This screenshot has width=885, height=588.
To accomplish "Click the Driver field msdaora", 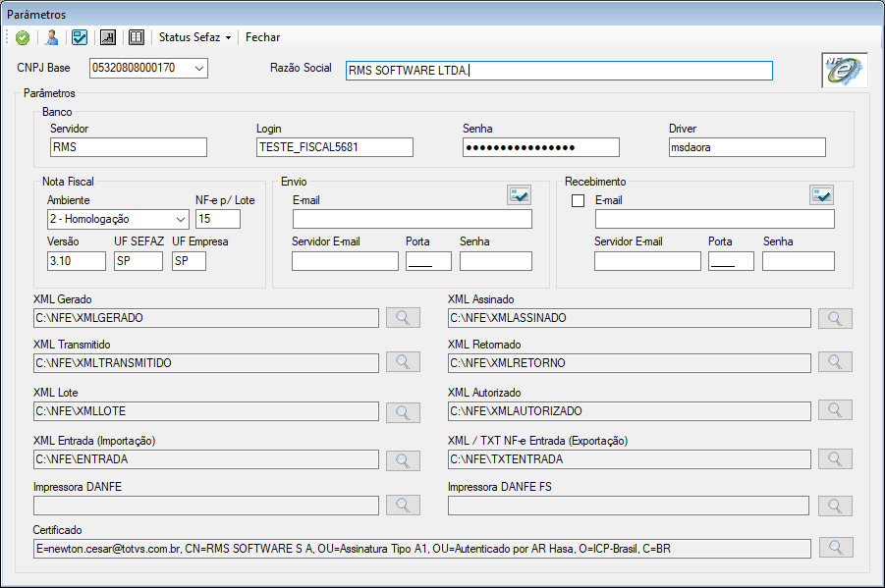I will 747,147.
